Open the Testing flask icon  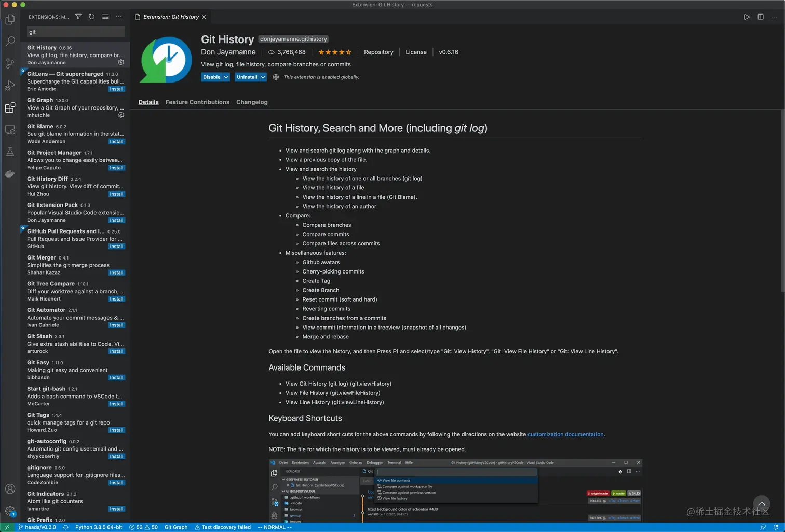tap(10, 152)
